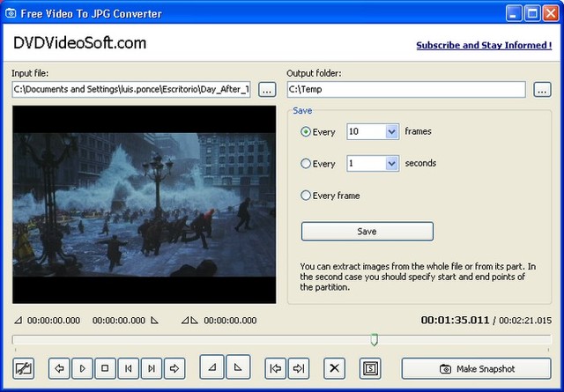Jump to the partition end
The image size is (564, 392).
pos(299,368)
